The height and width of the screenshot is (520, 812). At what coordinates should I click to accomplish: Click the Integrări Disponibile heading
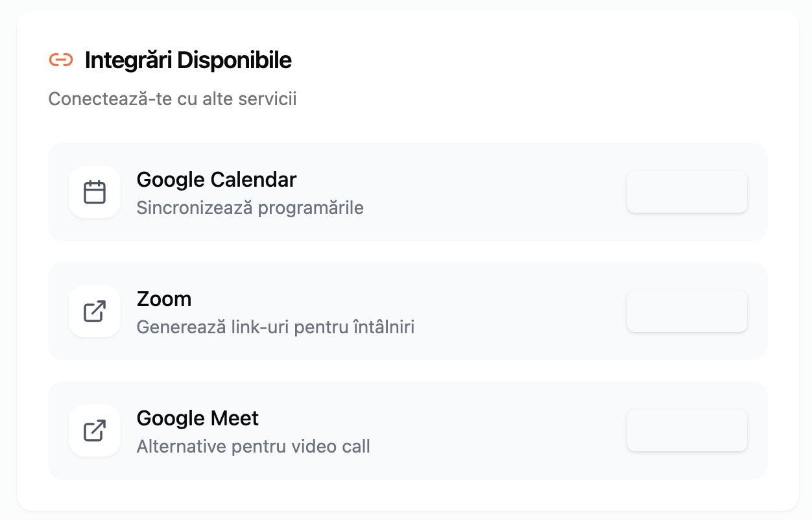tap(188, 60)
